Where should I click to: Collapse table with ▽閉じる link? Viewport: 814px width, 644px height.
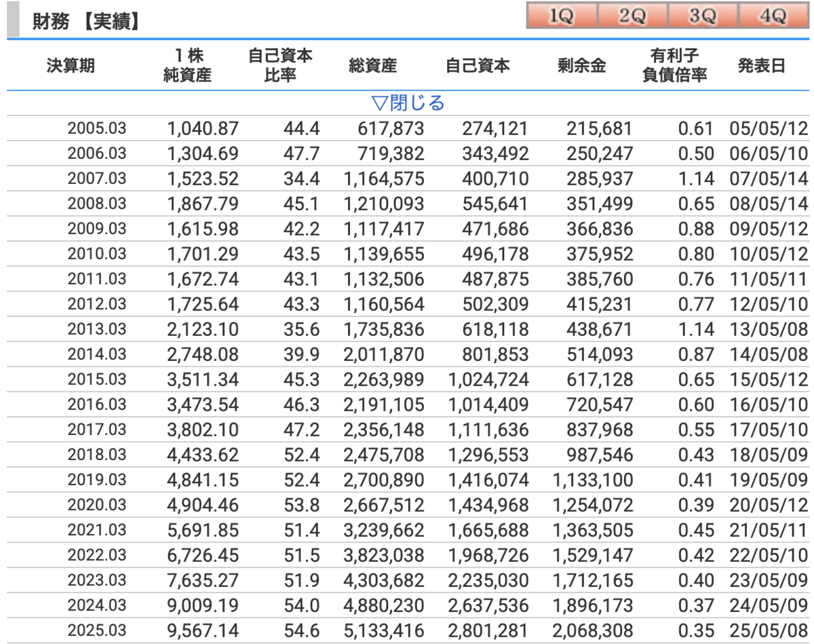408,103
